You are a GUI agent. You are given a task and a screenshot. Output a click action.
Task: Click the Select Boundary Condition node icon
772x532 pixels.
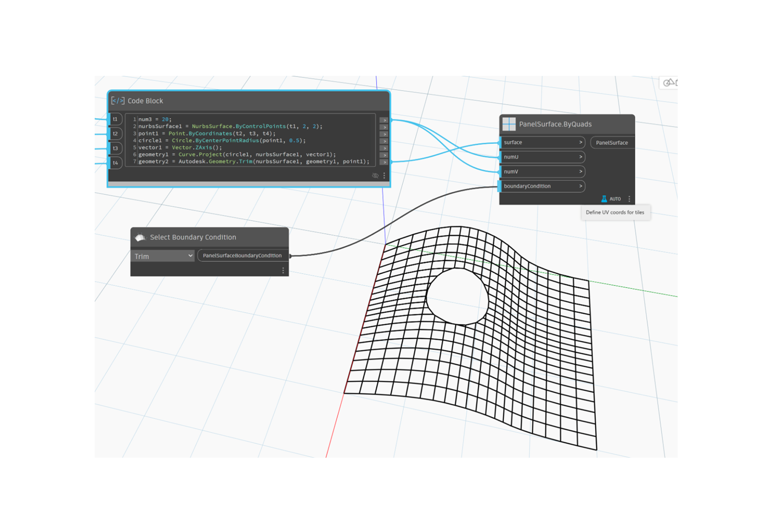(x=140, y=237)
